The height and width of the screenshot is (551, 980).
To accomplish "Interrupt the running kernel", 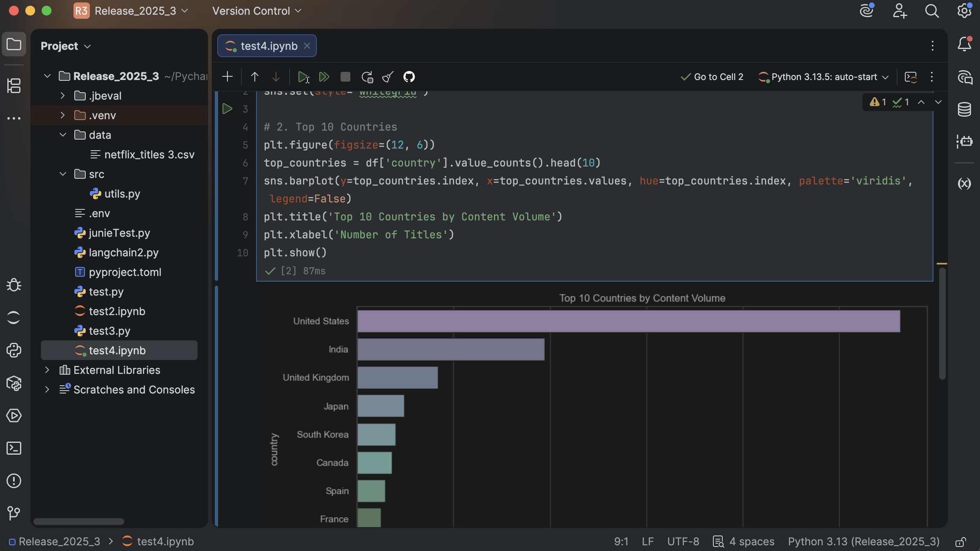I will pos(345,76).
